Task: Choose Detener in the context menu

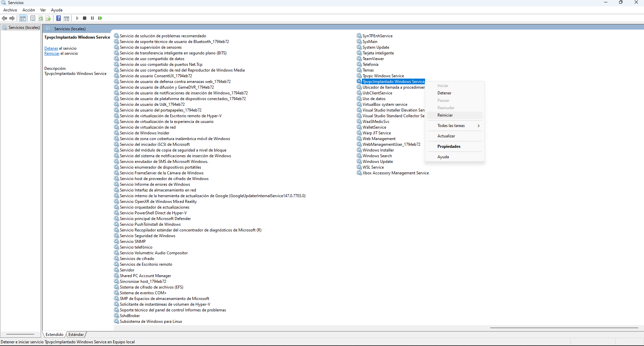Action: tap(444, 93)
